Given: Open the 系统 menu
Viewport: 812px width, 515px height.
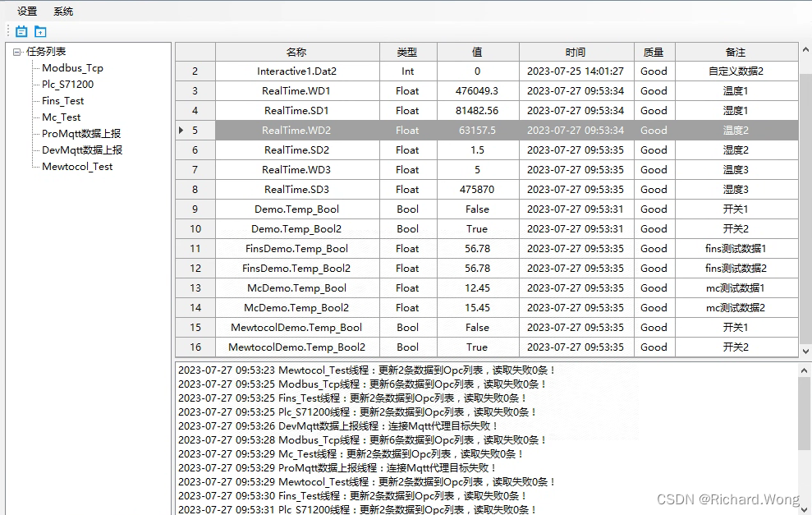Looking at the screenshot, I should tap(63, 11).
